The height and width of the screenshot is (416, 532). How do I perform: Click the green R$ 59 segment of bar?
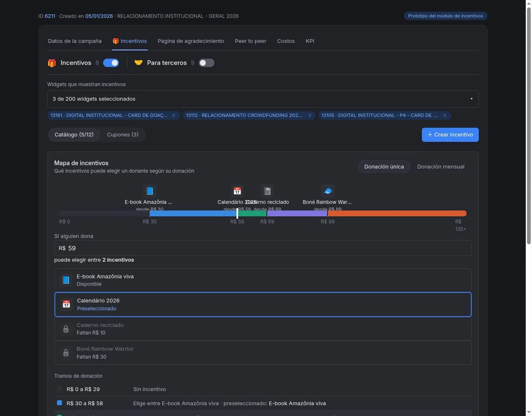[x=253, y=213]
